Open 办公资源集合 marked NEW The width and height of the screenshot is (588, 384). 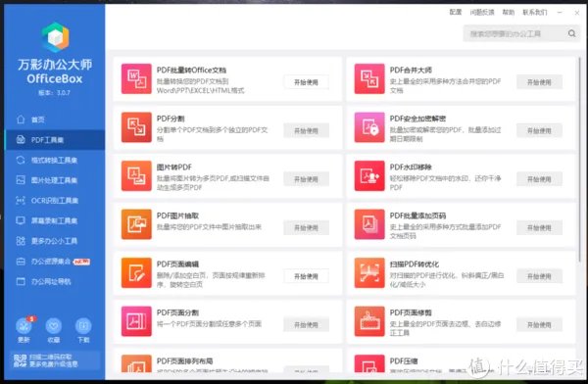tap(55, 262)
